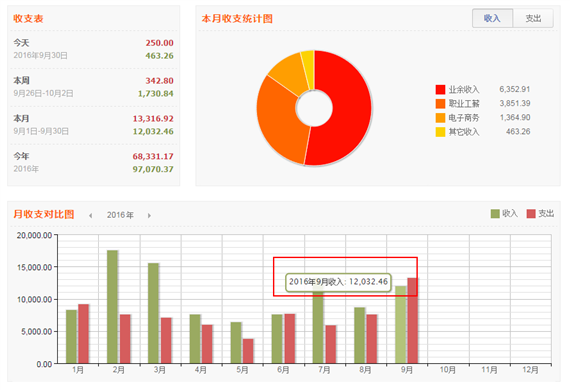Go to previous year arrow
The width and height of the screenshot is (570, 390).
[91, 216]
